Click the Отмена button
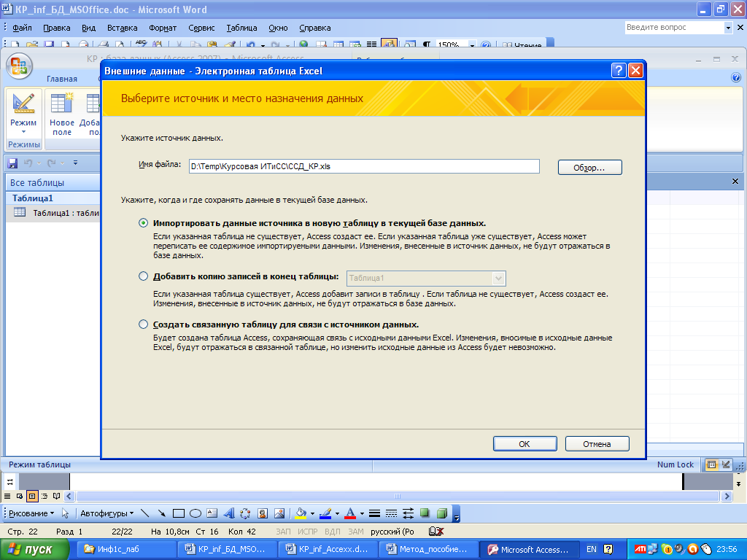Viewport: 747px width, 560px height. pos(597,444)
